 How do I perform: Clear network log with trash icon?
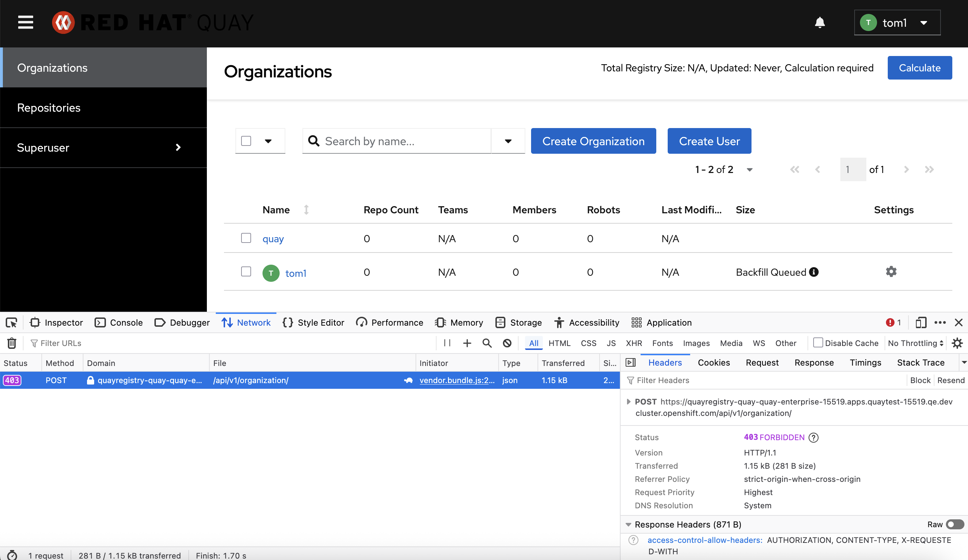[12, 343]
